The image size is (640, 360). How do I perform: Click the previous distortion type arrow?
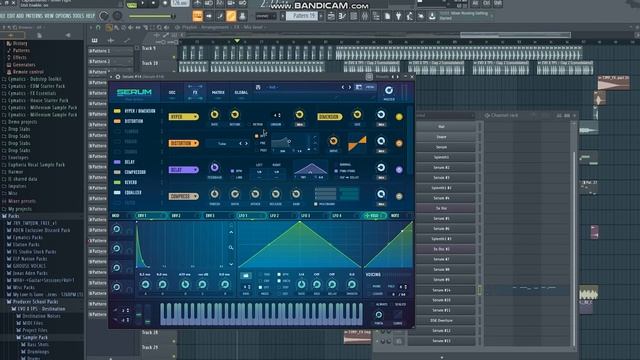pos(240,143)
